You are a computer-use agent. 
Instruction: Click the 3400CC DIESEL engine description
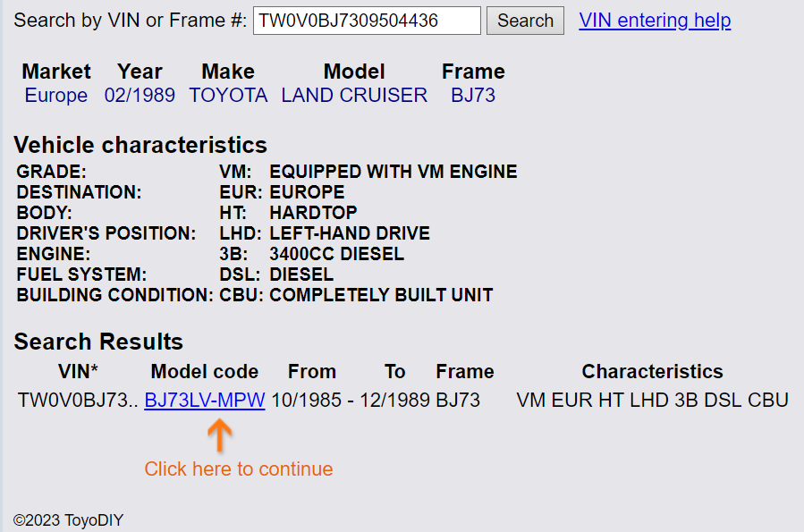[337, 254]
